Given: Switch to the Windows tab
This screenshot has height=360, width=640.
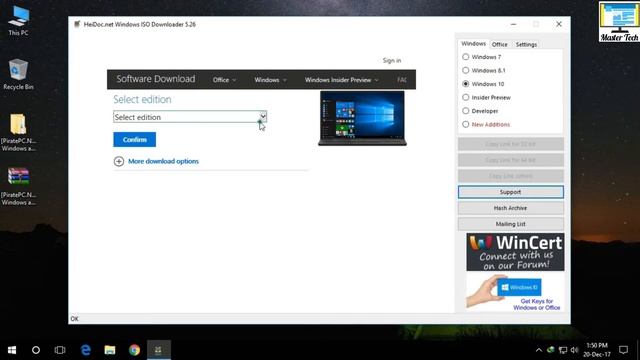Looking at the screenshot, I should [x=473, y=44].
